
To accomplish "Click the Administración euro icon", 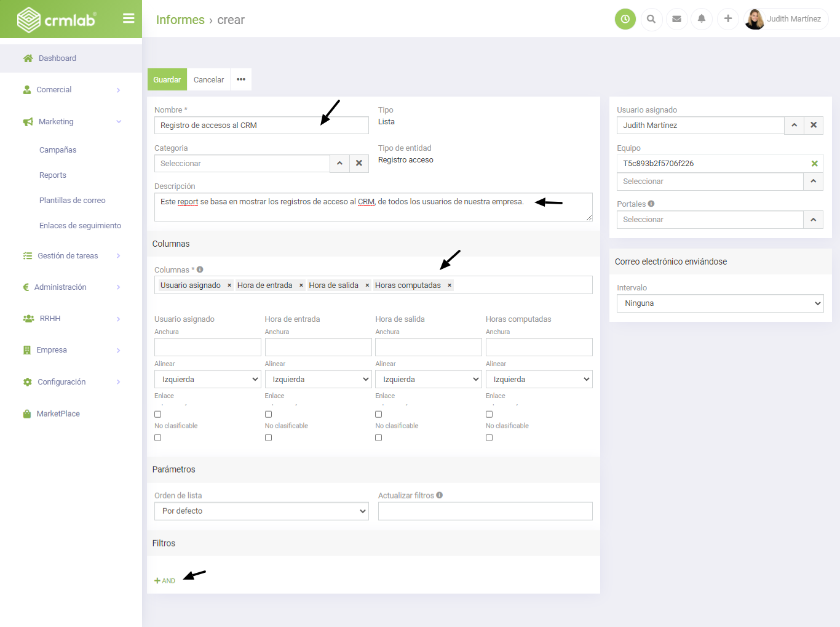I will [26, 287].
